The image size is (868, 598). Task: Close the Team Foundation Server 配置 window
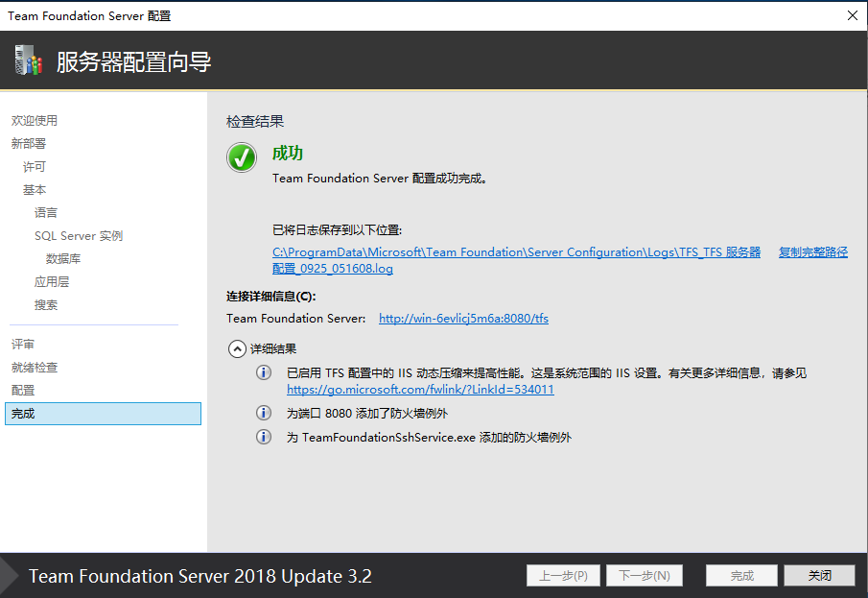click(853, 15)
